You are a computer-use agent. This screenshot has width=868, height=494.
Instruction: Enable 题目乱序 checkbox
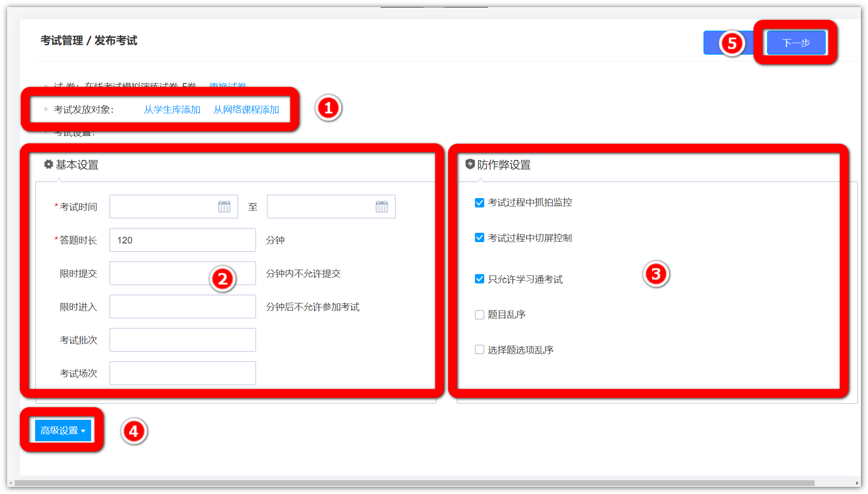479,315
